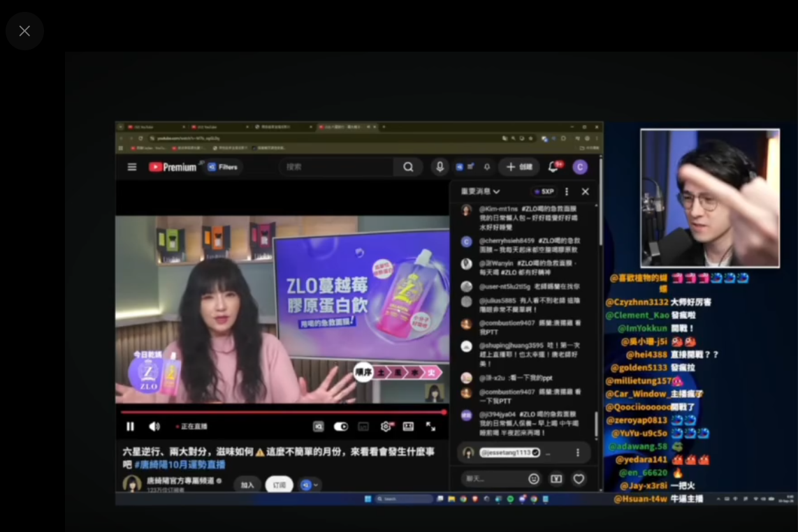Switch to the second YouTube browser tab
The width and height of the screenshot is (798, 532).
(219, 126)
